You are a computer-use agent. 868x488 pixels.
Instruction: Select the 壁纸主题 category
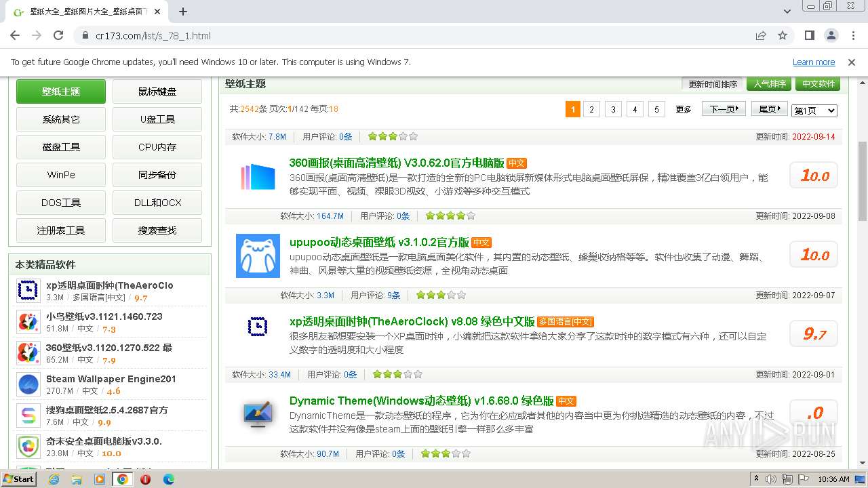[61, 91]
